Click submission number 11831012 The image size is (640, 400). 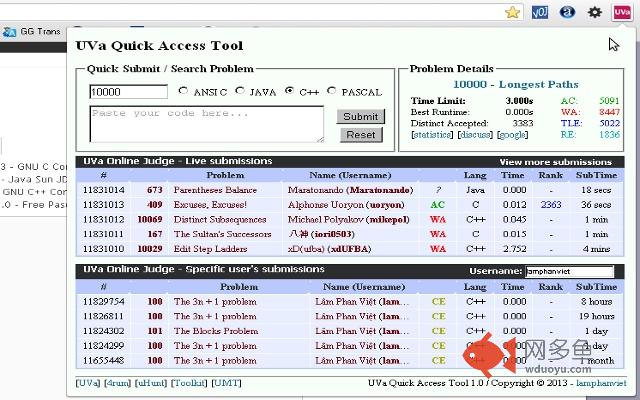pyautogui.click(x=104, y=220)
